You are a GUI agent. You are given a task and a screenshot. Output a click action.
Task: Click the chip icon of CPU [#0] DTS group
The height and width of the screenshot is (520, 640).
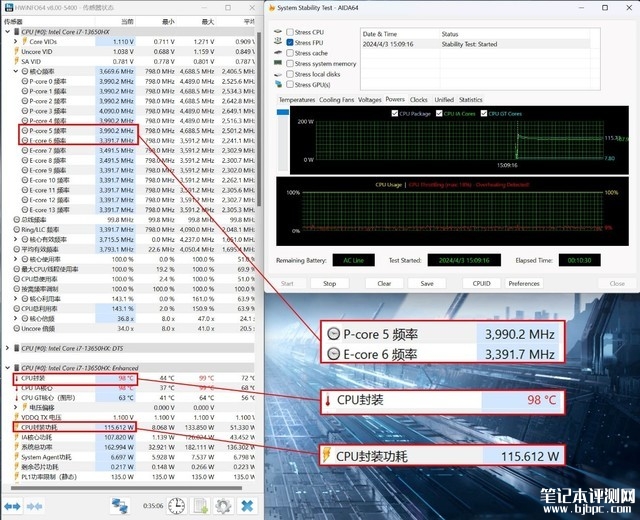(x=17, y=348)
